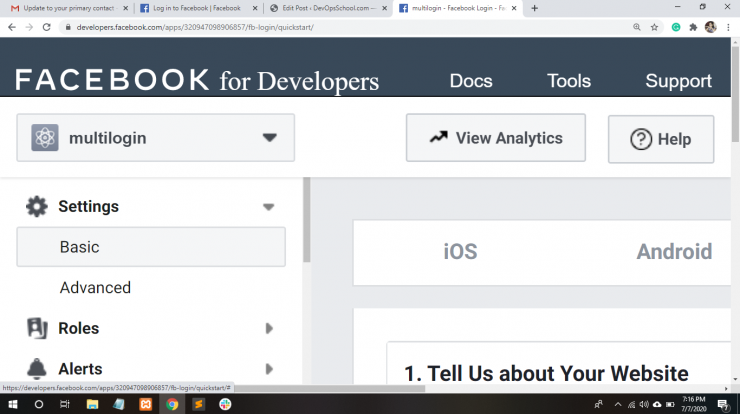Switch to Edit Post DevOpsSchool tab
The width and height of the screenshot is (740, 414).
pyautogui.click(x=328, y=8)
